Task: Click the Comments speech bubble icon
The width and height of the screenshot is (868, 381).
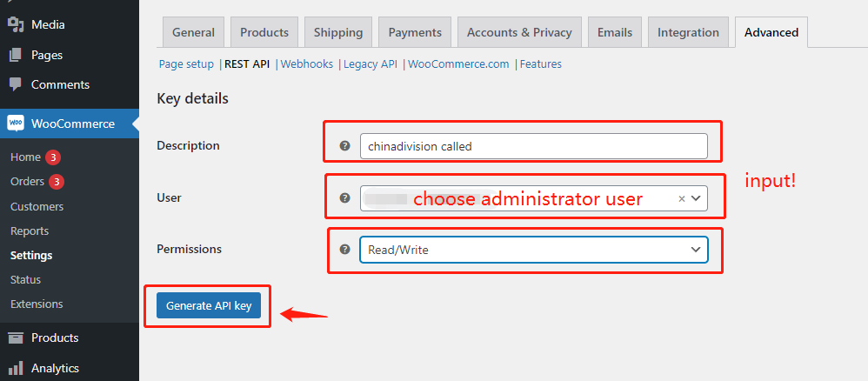Action: 16,84
